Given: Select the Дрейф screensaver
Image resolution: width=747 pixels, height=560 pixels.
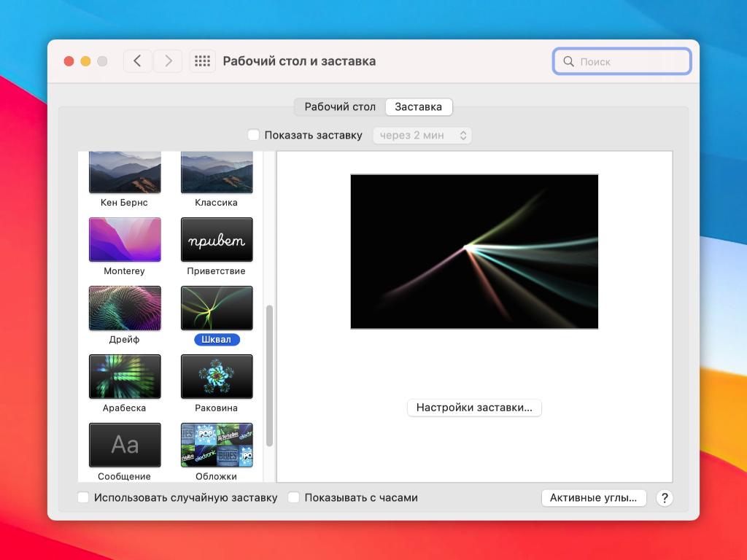Looking at the screenshot, I should click(125, 308).
